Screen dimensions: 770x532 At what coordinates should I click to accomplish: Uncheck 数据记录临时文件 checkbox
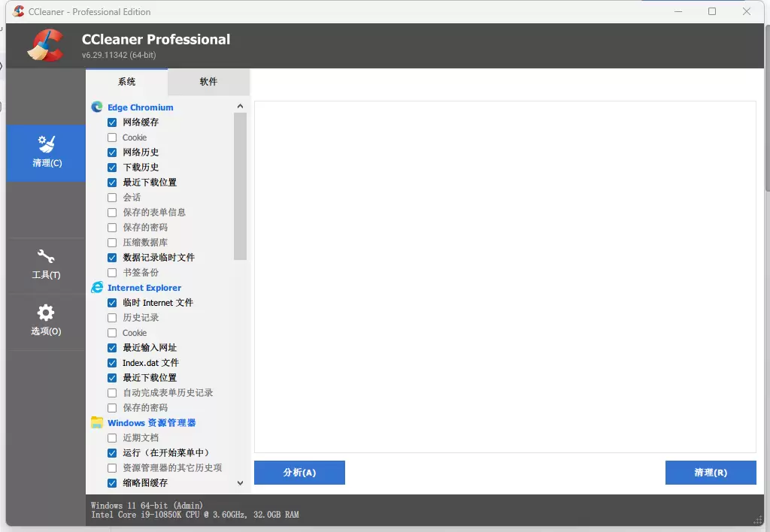(x=112, y=258)
